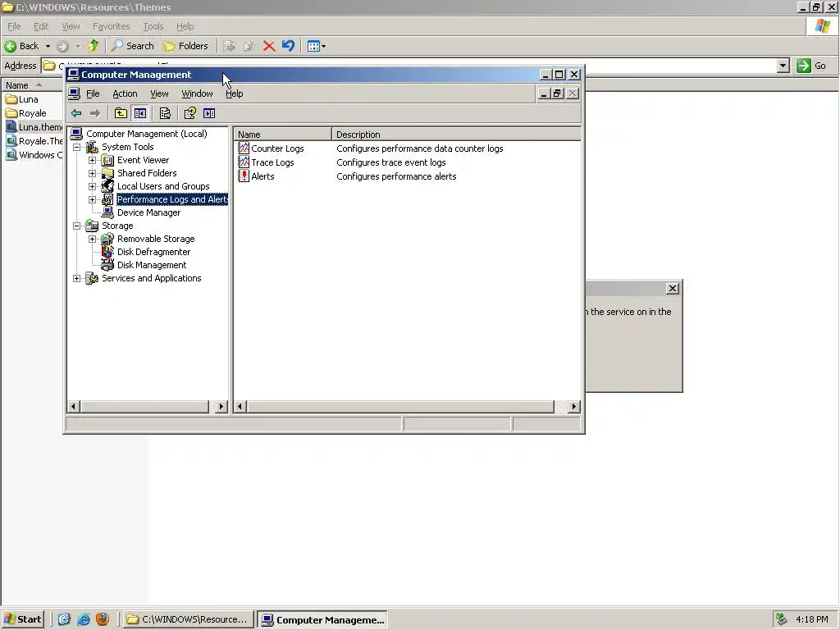840x630 pixels.
Task: Select the Event Viewer node
Action: point(143,160)
